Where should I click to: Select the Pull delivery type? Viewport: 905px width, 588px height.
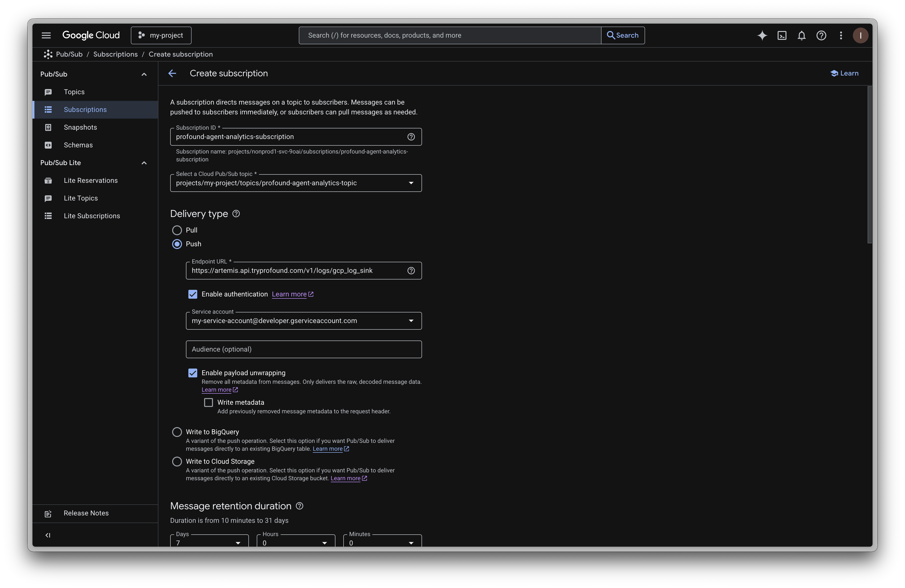(177, 230)
